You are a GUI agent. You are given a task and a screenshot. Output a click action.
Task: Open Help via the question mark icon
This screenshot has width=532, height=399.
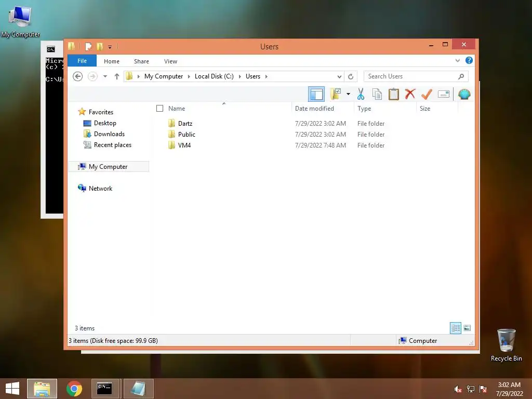tap(469, 60)
